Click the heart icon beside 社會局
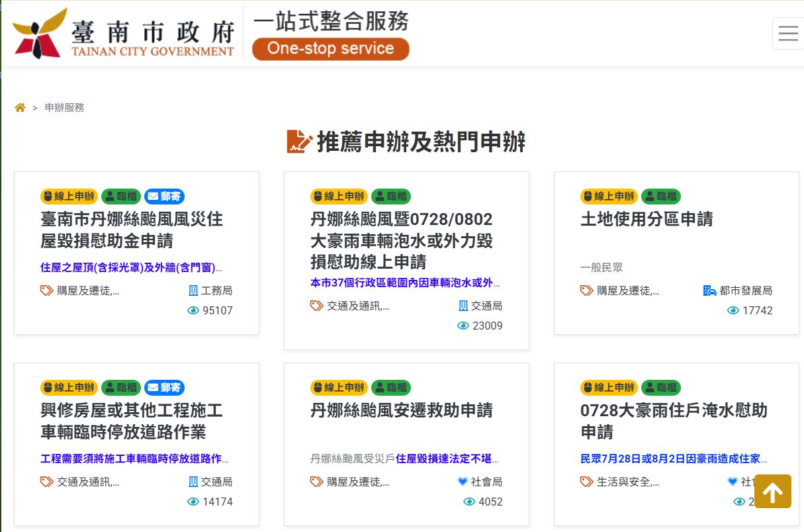This screenshot has width=804, height=532. [462, 482]
